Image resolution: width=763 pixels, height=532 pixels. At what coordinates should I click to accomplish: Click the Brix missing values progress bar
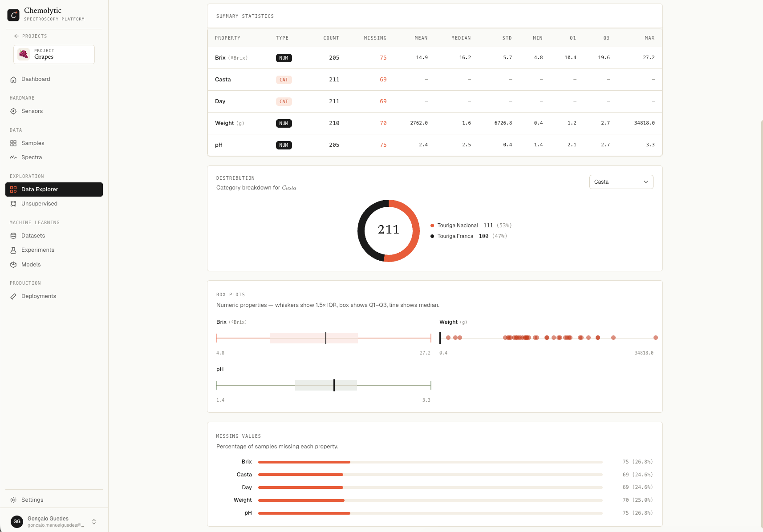click(x=430, y=462)
